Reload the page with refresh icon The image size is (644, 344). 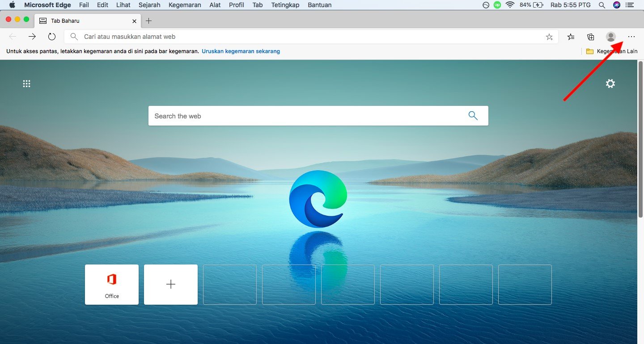click(x=52, y=37)
